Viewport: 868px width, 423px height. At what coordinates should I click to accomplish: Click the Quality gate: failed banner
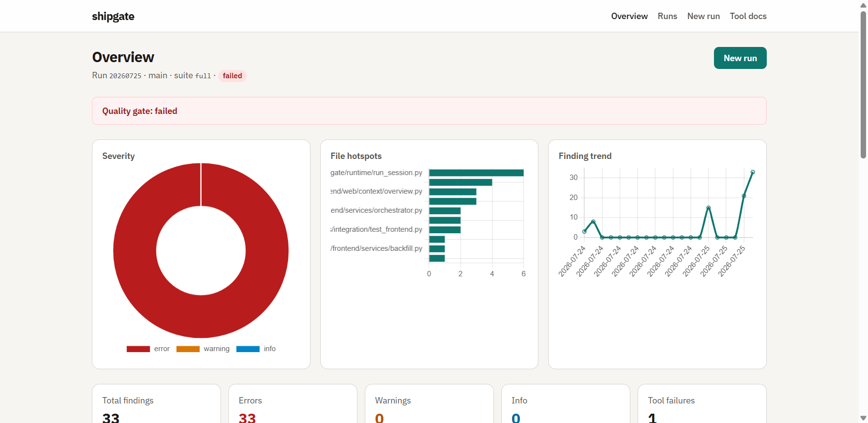point(429,111)
